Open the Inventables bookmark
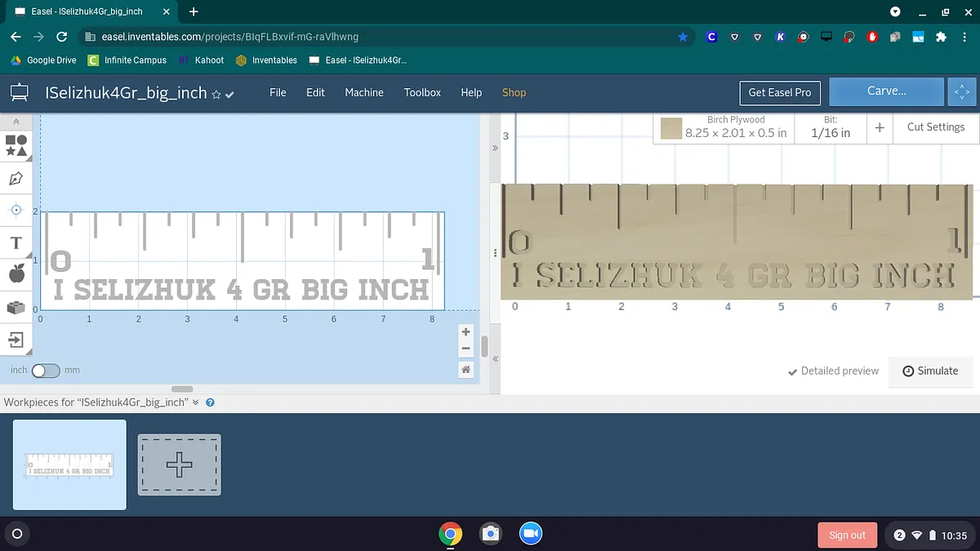 coord(266,60)
